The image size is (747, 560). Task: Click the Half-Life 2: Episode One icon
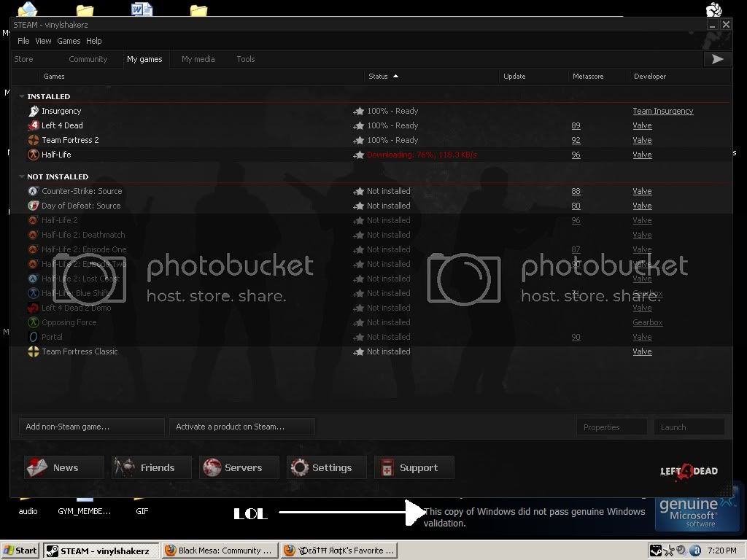34,249
